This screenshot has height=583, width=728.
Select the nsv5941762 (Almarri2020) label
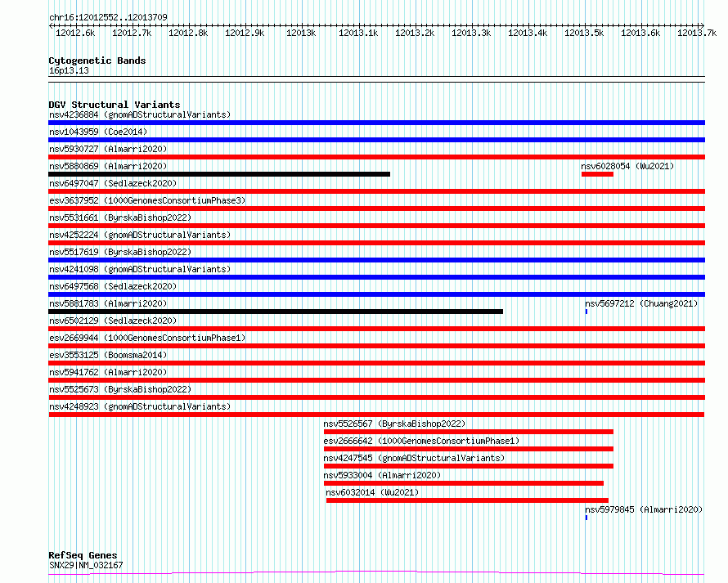108,372
